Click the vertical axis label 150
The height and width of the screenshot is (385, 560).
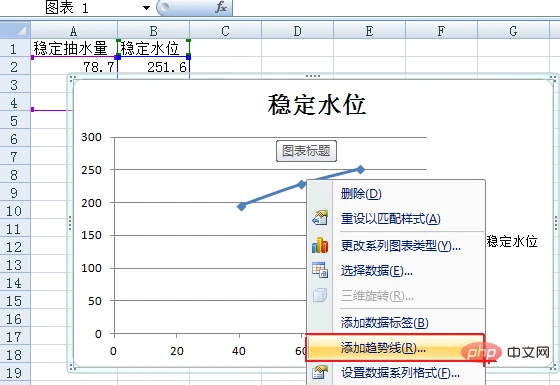91,235
